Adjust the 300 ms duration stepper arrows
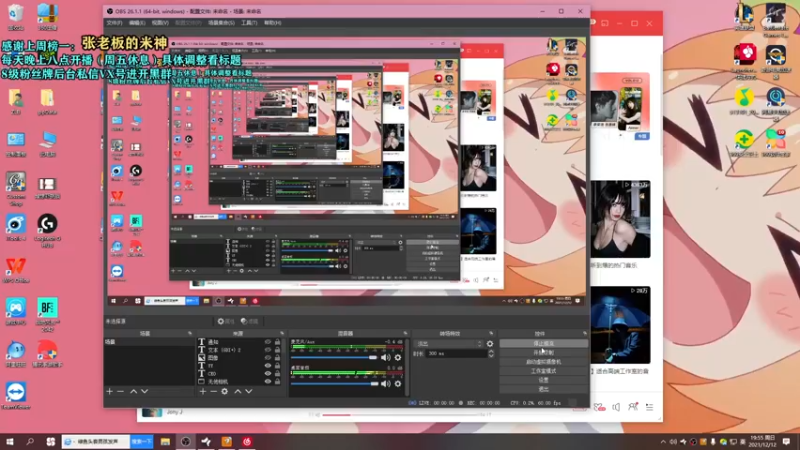This screenshot has width=800, height=450. click(490, 354)
